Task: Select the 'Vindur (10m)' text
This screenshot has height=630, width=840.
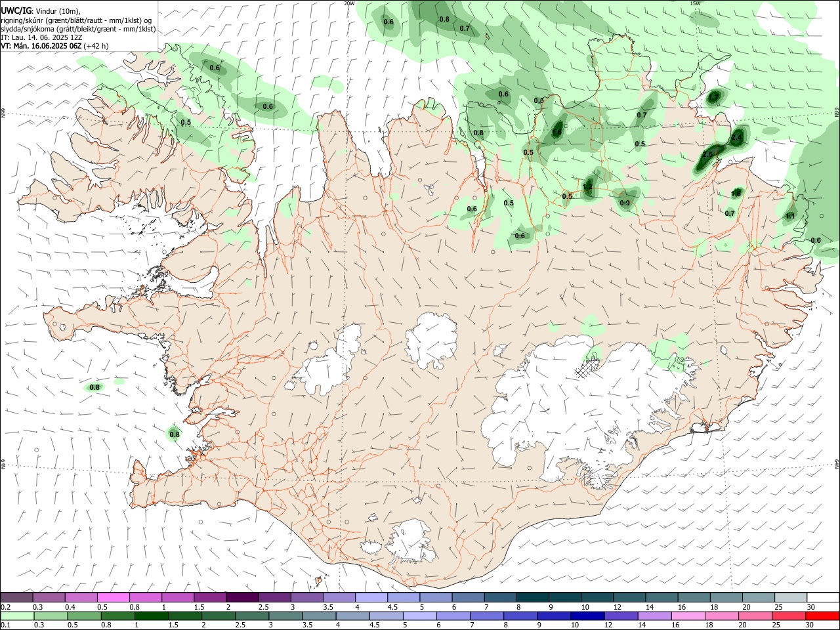Action: coord(57,11)
